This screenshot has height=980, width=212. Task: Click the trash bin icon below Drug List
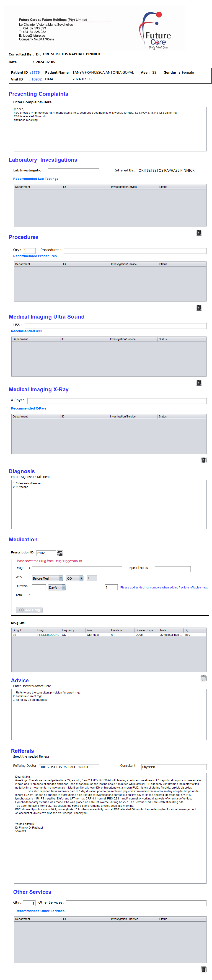click(x=203, y=678)
